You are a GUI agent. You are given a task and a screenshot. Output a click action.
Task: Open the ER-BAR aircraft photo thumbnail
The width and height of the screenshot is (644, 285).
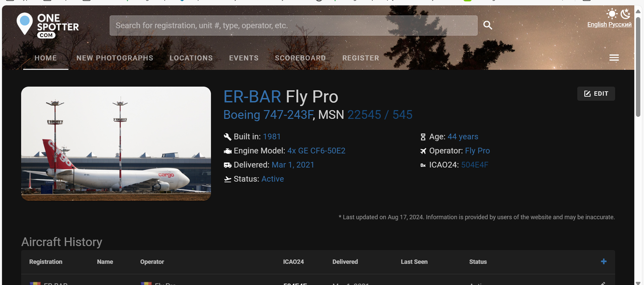coord(116,144)
